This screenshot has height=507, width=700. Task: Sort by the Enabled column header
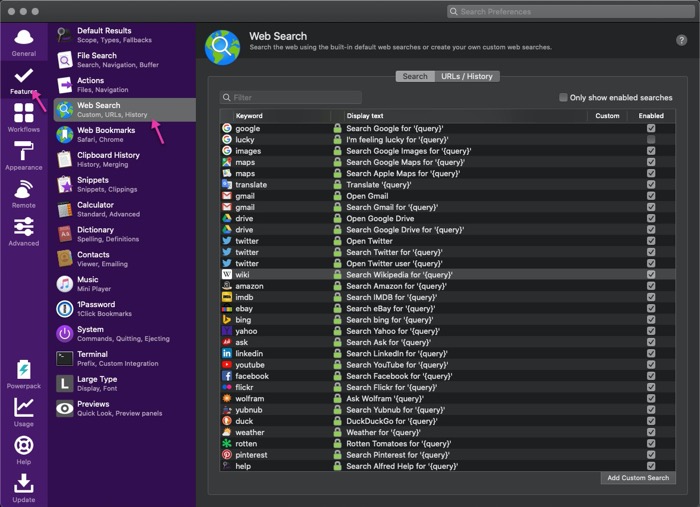pyautogui.click(x=651, y=116)
